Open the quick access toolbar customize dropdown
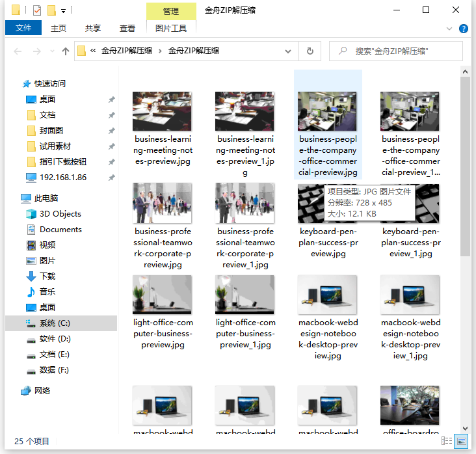Viewport: 476px width, 454px height. tap(63, 11)
